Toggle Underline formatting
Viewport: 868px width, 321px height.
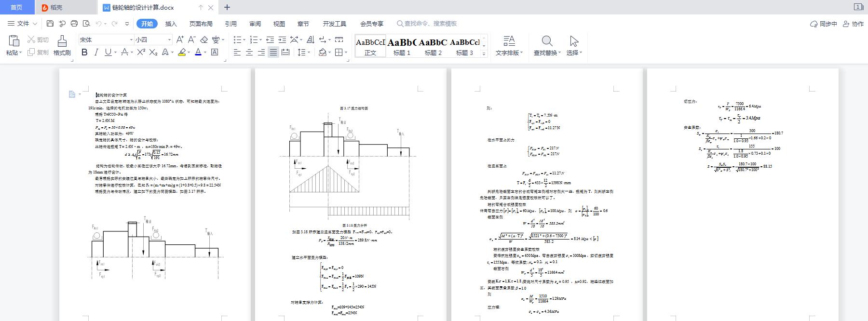pyautogui.click(x=108, y=52)
